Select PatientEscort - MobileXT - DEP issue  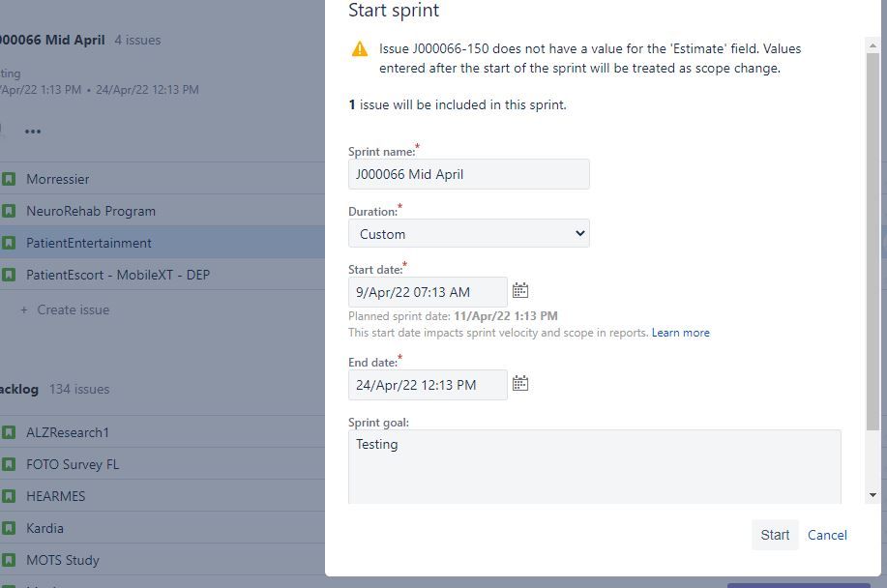tap(163, 275)
